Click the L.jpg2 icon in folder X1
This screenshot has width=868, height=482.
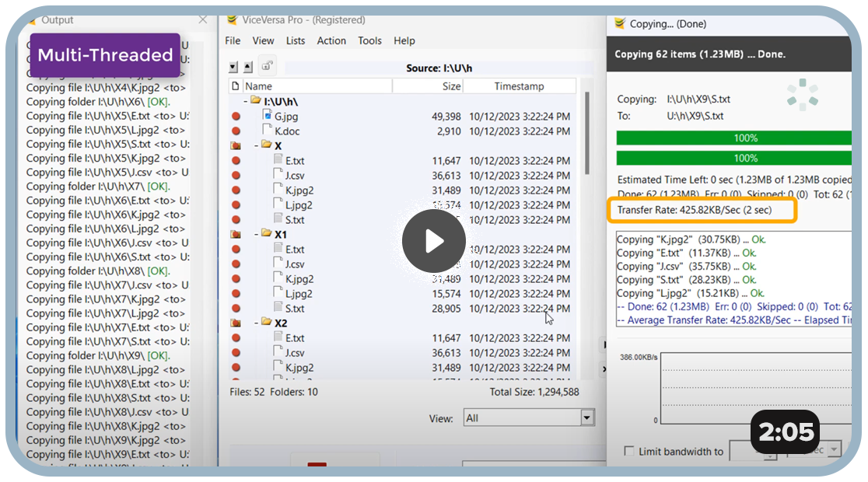click(278, 292)
